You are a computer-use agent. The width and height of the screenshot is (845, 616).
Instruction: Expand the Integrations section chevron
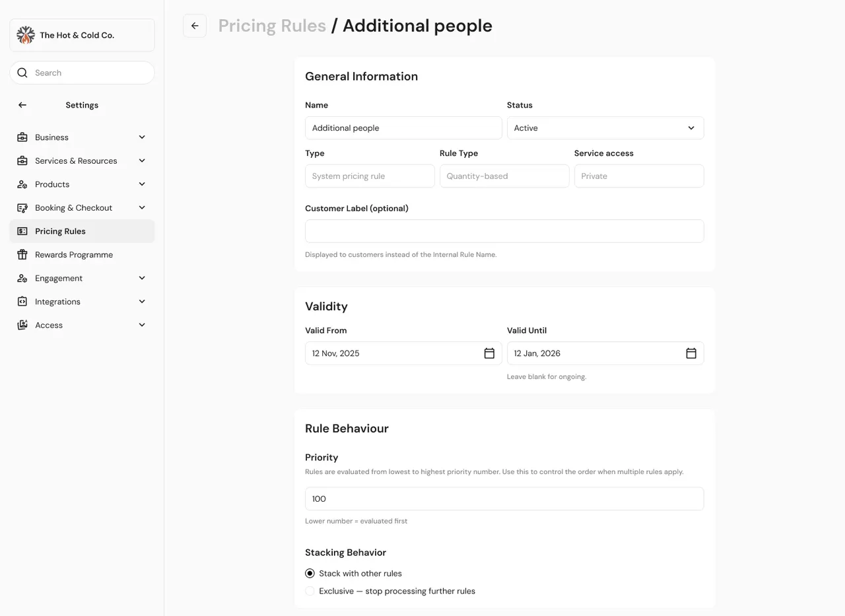tap(142, 302)
